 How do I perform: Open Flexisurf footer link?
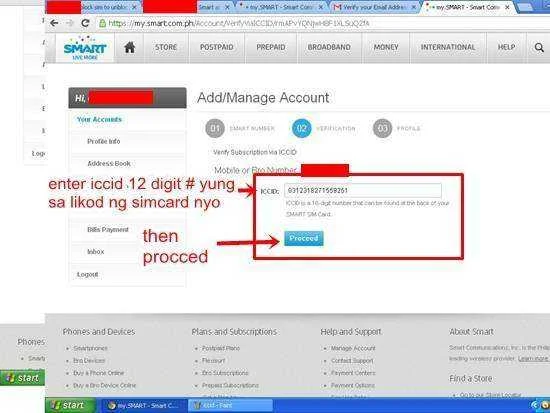click(214, 361)
